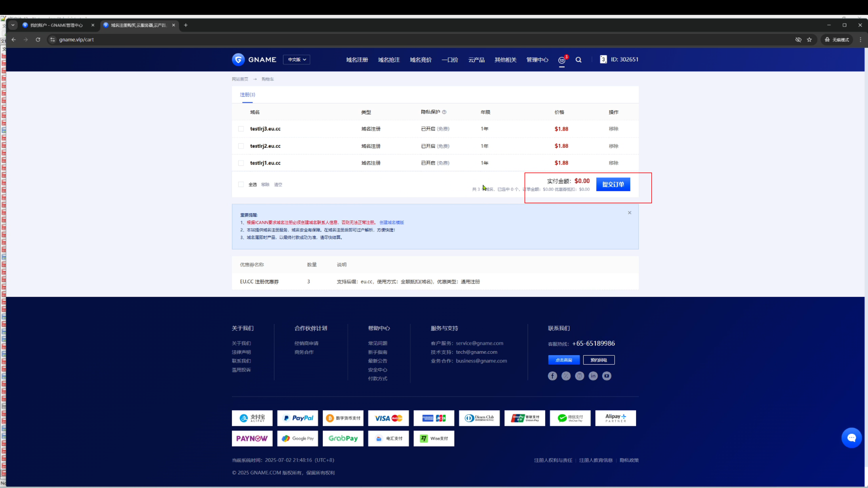Click the GNAME logo
The image size is (868, 488).
pyautogui.click(x=254, y=60)
